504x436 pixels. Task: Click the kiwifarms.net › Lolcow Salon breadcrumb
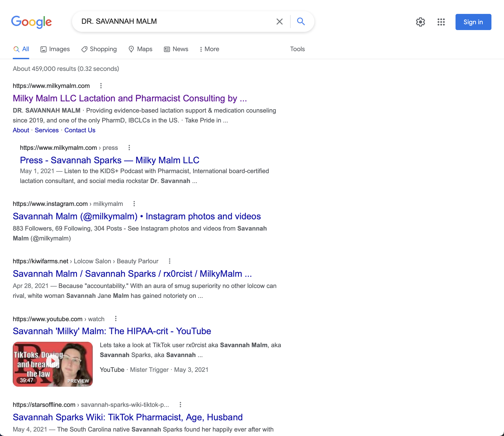[86, 261]
